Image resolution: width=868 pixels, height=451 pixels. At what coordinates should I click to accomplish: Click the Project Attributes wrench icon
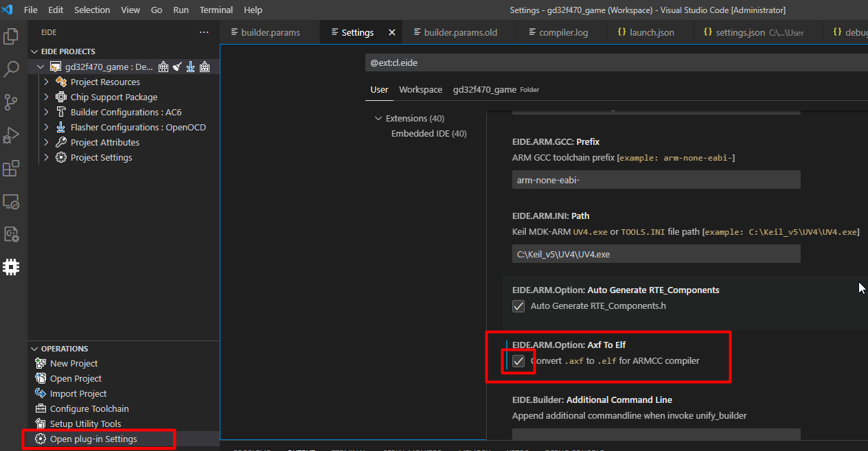click(x=61, y=142)
